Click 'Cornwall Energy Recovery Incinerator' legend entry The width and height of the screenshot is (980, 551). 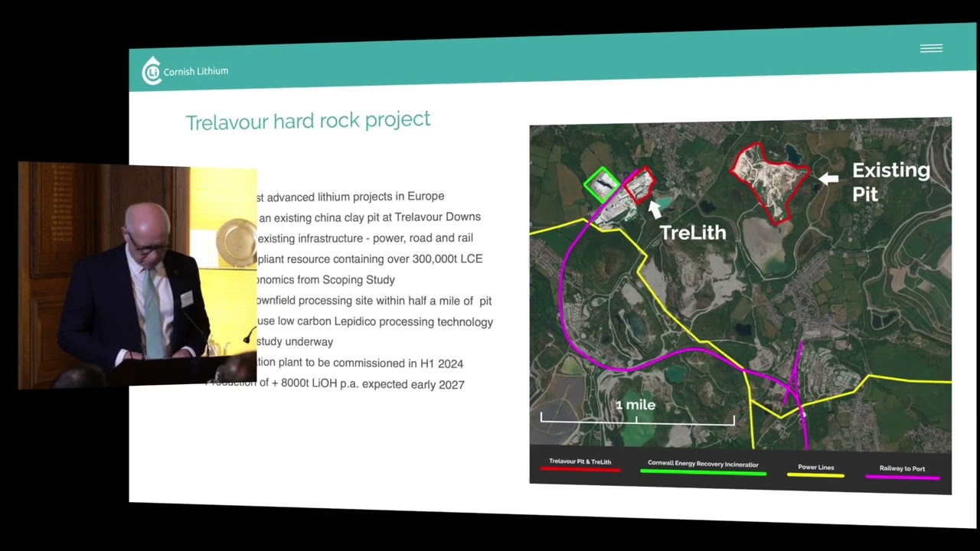[703, 464]
